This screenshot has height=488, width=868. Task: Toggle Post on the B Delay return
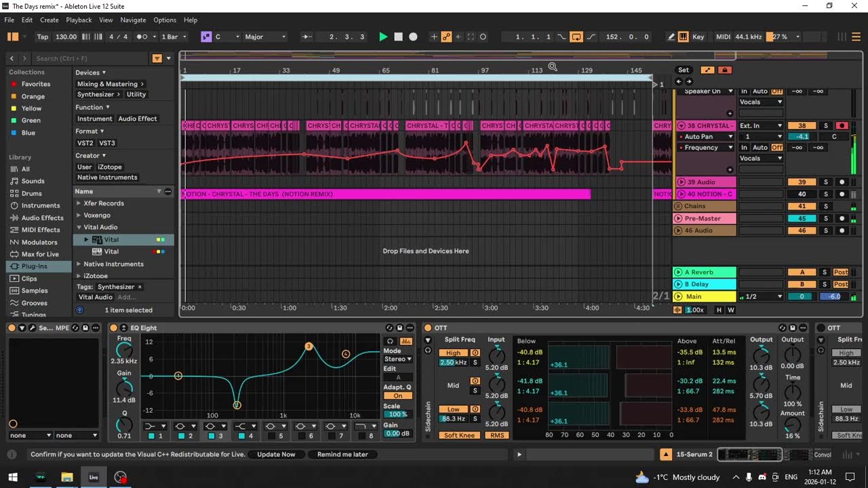pos(841,284)
